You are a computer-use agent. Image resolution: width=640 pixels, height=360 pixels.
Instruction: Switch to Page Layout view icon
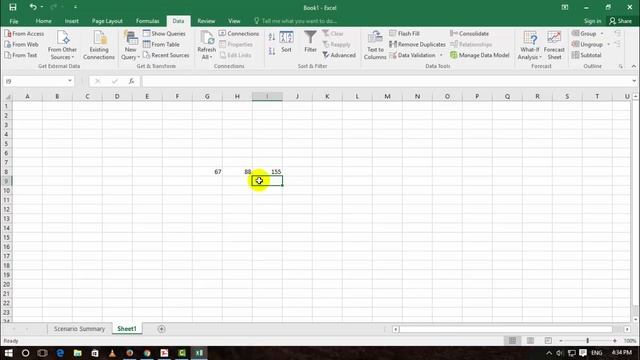[x=530, y=340]
